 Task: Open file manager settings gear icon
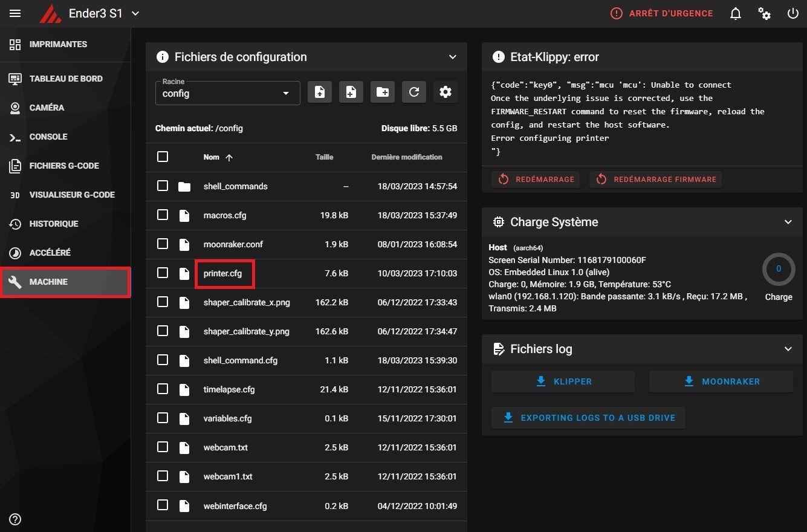pyautogui.click(x=446, y=92)
